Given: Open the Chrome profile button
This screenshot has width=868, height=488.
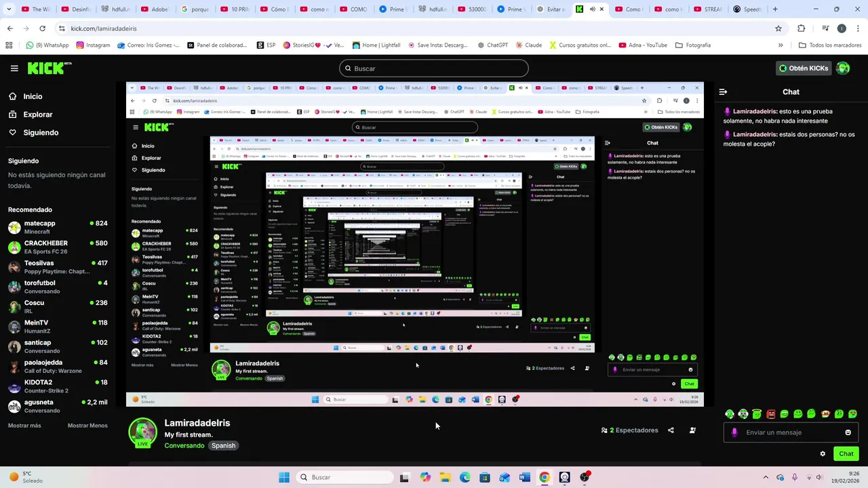Looking at the screenshot, I should [842, 28].
